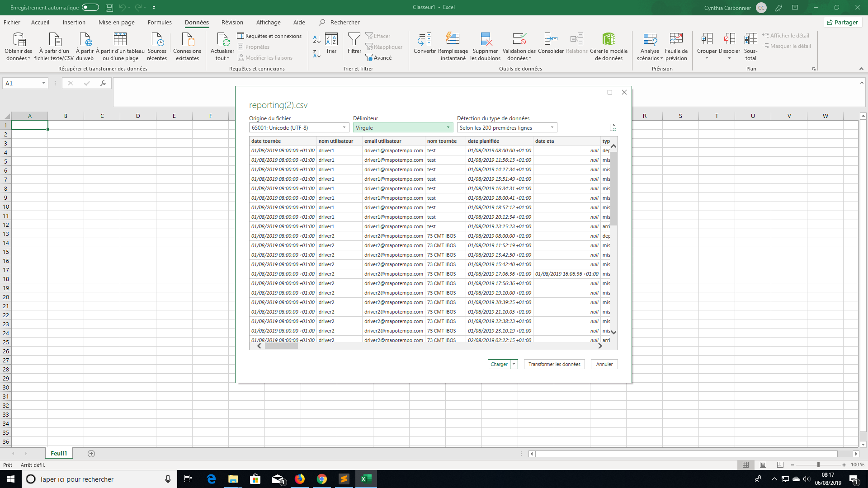
Task: Open the Name Box dropdown arrow
Action: (43, 83)
